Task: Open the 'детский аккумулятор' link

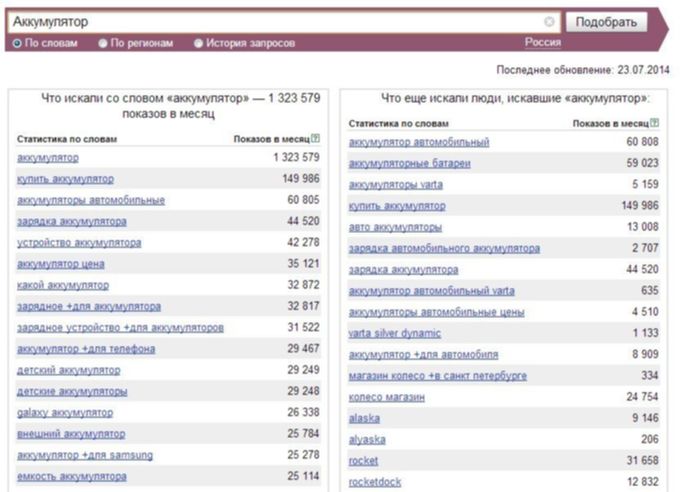Action: tap(68, 370)
